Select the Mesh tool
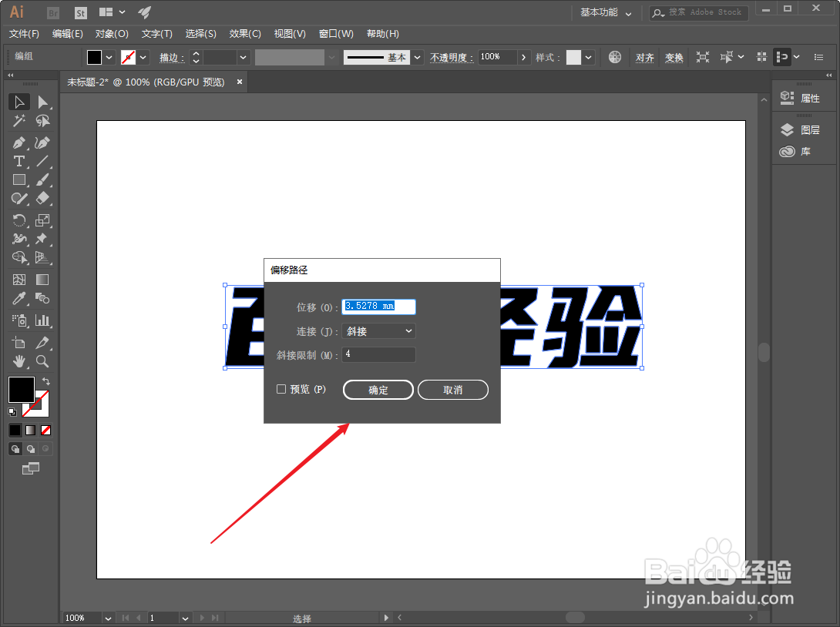This screenshot has height=627, width=840. pyautogui.click(x=18, y=280)
